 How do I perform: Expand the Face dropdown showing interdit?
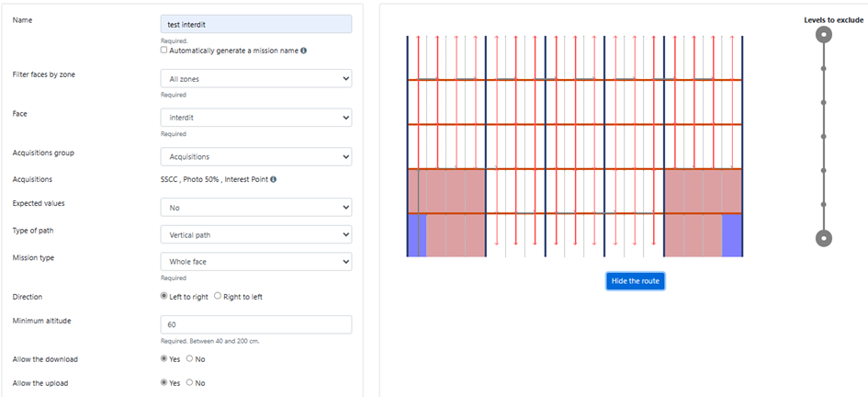click(255, 118)
